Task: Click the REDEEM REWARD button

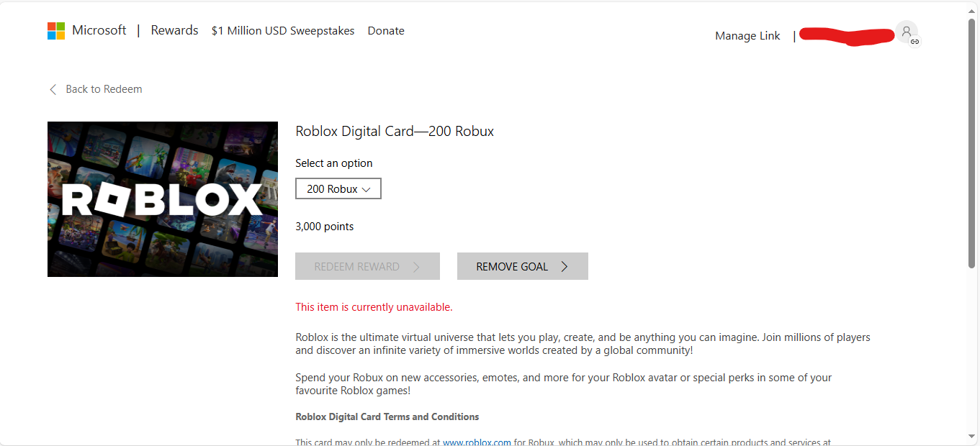Action: [367, 266]
